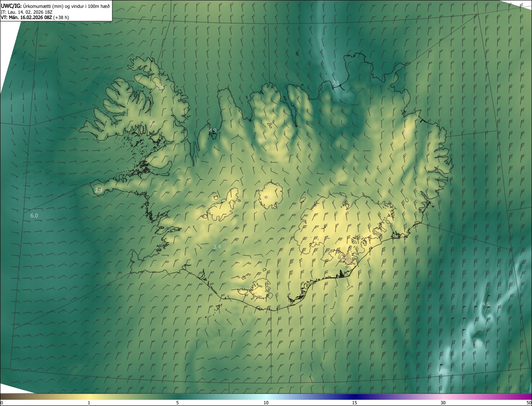Click the '1' label on the color scale

click(89, 403)
